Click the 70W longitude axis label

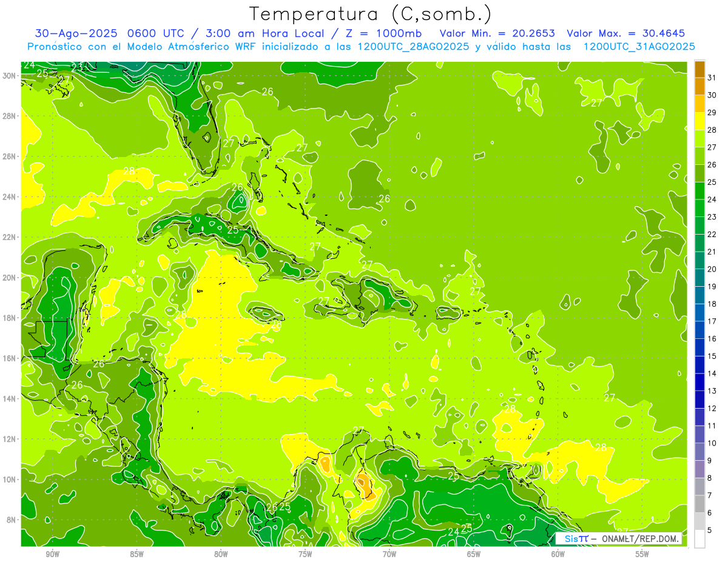click(389, 554)
